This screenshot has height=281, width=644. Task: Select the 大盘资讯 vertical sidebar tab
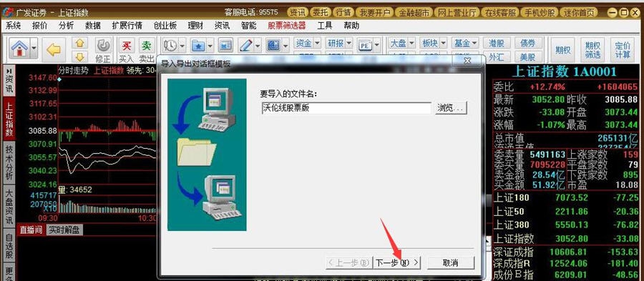pyautogui.click(x=9, y=206)
